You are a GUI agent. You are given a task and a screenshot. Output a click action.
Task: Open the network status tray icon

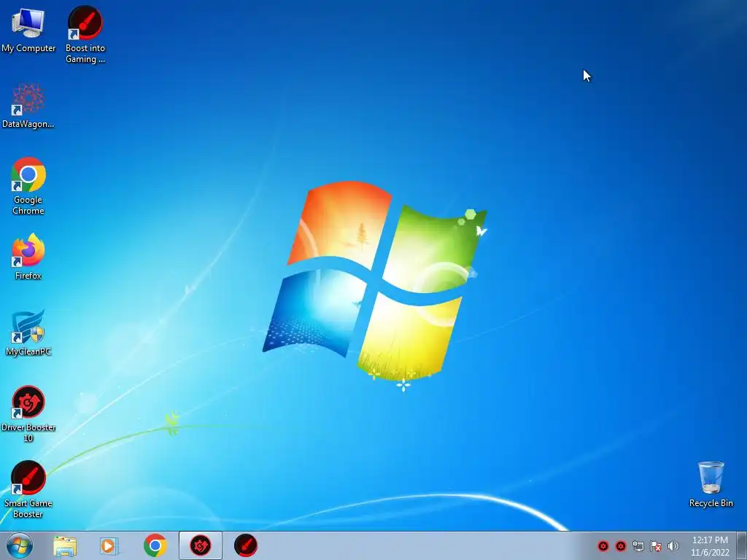[638, 546]
